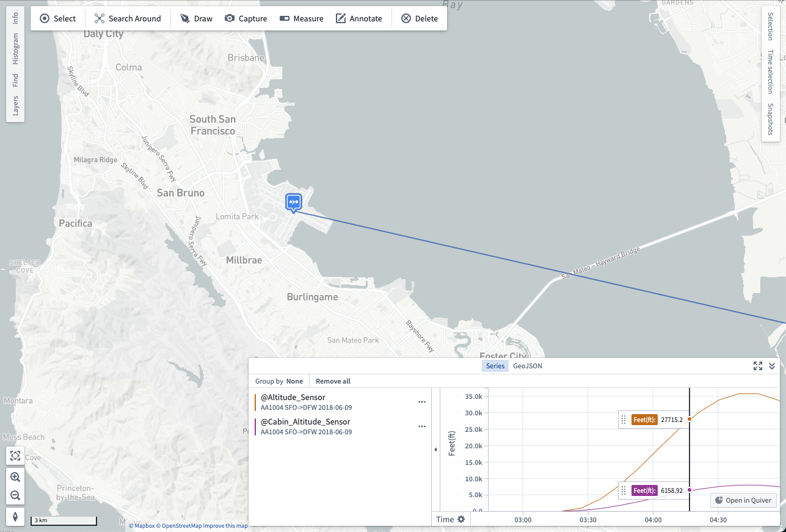Choose the Measure tool
The width and height of the screenshot is (786, 532).
(302, 18)
